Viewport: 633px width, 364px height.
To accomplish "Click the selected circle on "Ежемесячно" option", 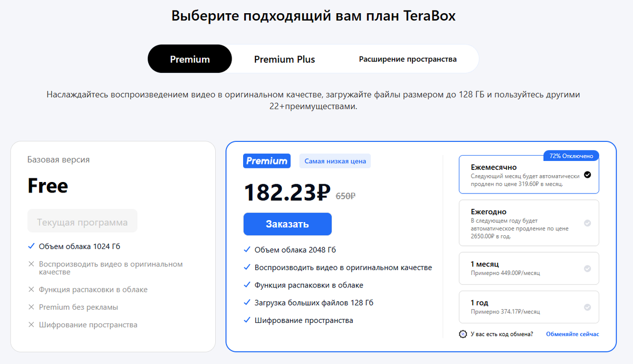I will click(x=587, y=174).
